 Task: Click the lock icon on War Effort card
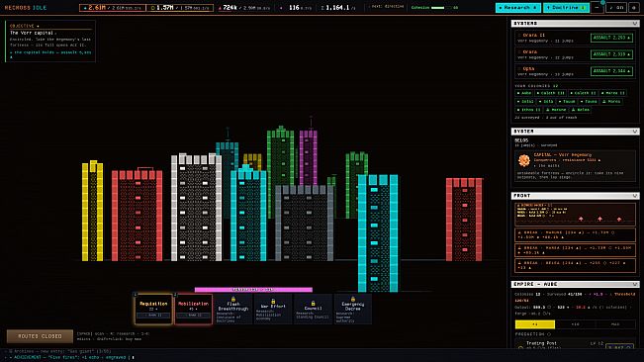(x=273, y=302)
